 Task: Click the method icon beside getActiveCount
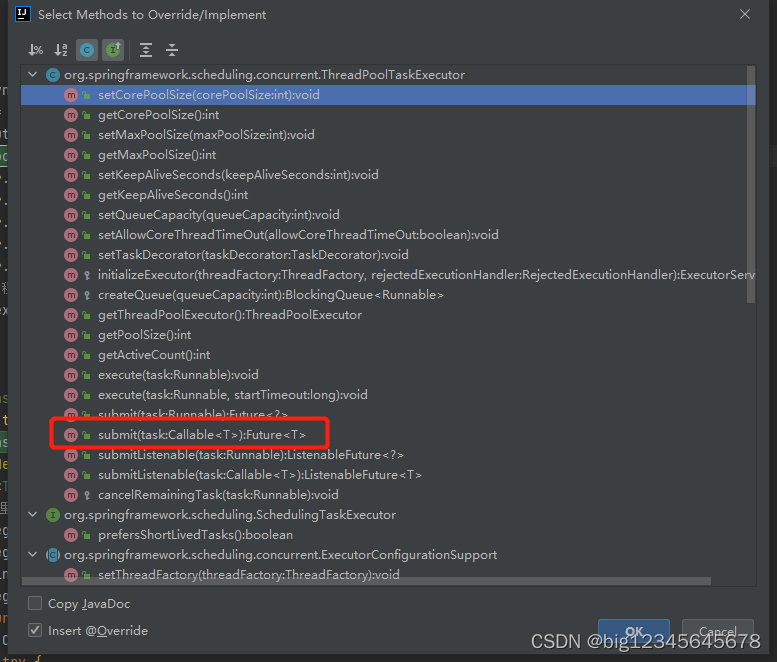71,355
